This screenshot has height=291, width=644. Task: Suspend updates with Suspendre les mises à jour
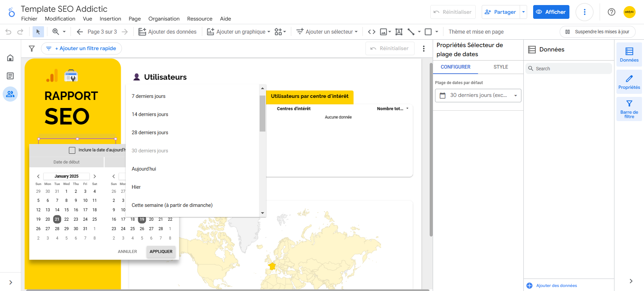tap(597, 32)
